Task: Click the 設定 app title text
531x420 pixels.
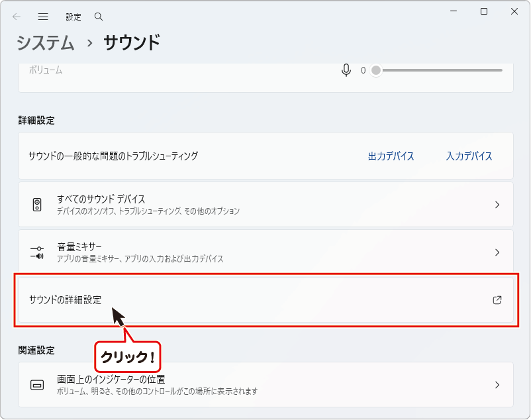Action: 73,17
